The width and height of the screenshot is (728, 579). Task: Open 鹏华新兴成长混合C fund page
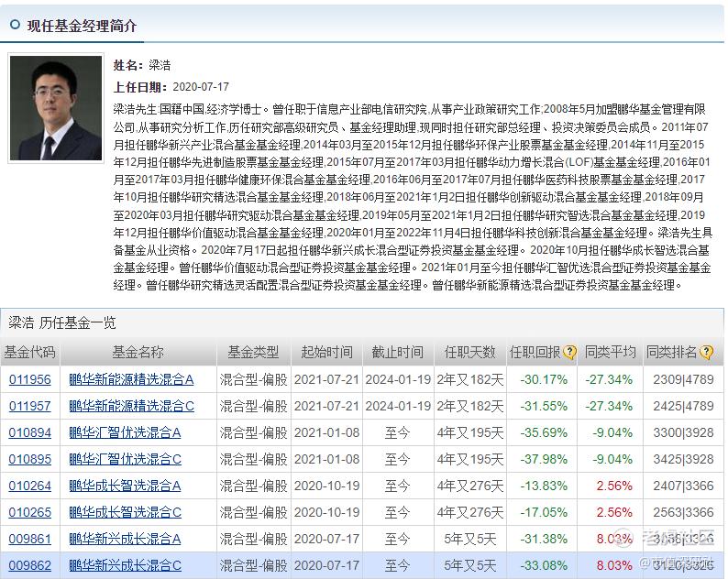pos(125,565)
